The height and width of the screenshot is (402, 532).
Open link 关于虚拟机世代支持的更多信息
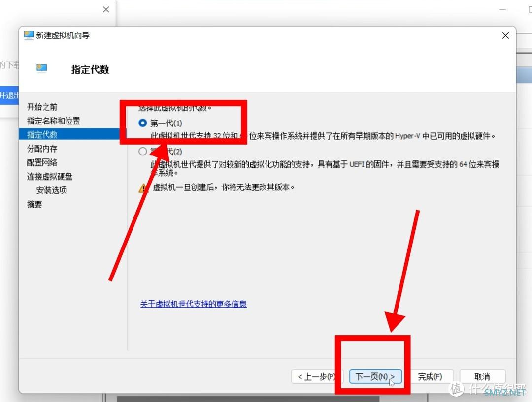click(194, 304)
